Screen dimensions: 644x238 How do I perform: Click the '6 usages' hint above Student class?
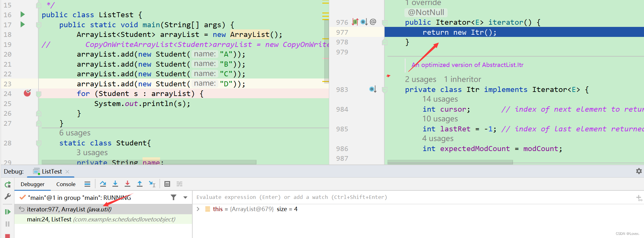coord(75,133)
